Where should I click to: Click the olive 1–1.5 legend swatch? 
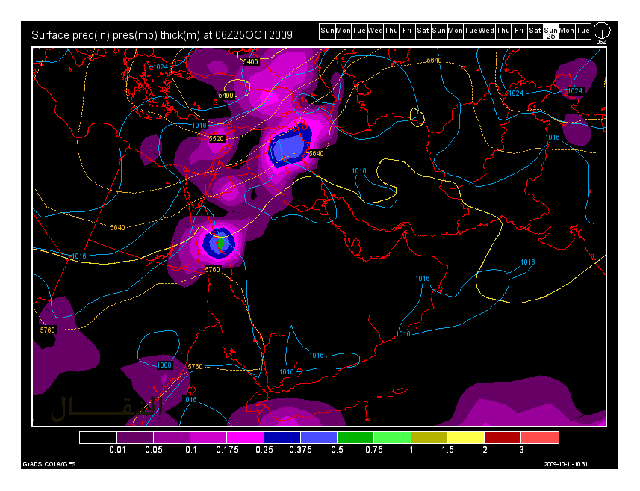(429, 438)
